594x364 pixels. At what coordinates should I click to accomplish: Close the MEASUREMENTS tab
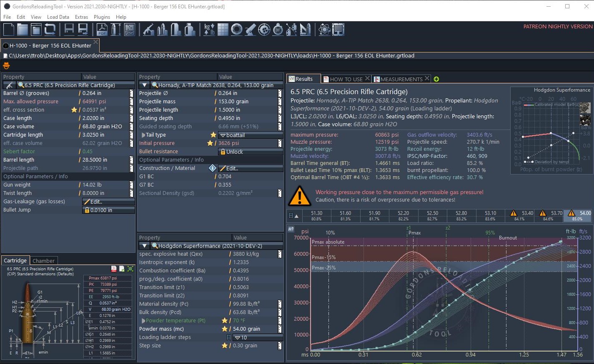[x=427, y=78]
